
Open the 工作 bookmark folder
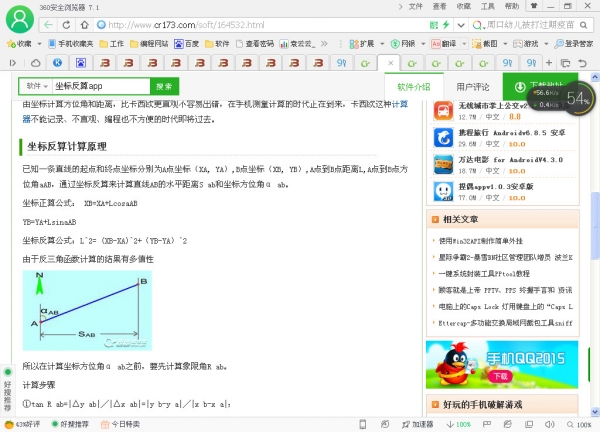(x=111, y=44)
